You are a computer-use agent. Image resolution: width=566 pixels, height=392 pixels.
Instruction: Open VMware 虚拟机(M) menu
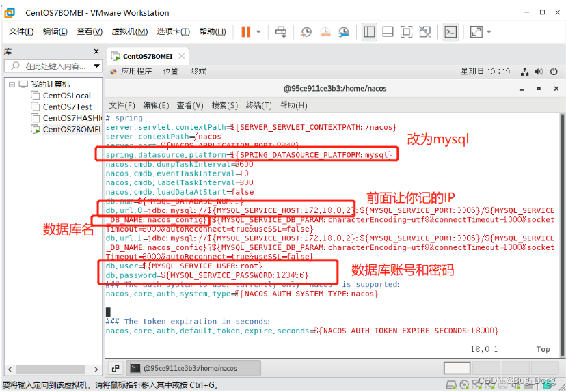coord(130,31)
